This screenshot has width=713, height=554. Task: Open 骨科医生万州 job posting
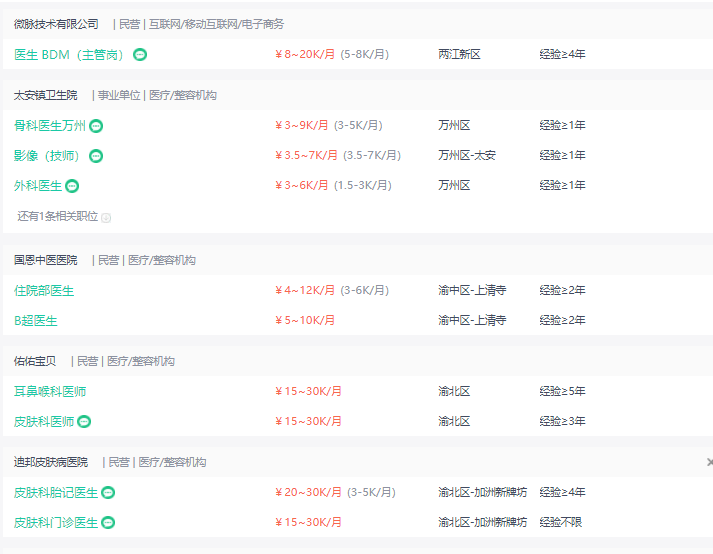(50, 126)
